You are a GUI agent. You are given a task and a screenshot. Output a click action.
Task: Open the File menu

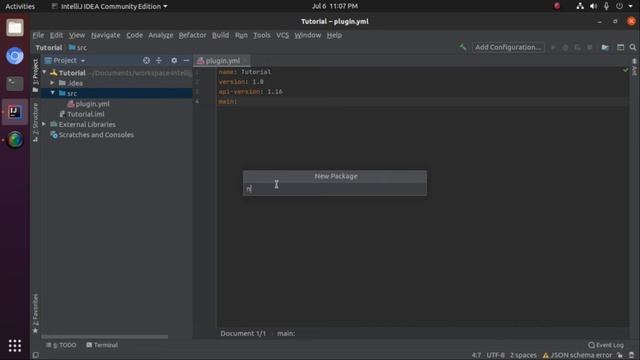tap(38, 35)
